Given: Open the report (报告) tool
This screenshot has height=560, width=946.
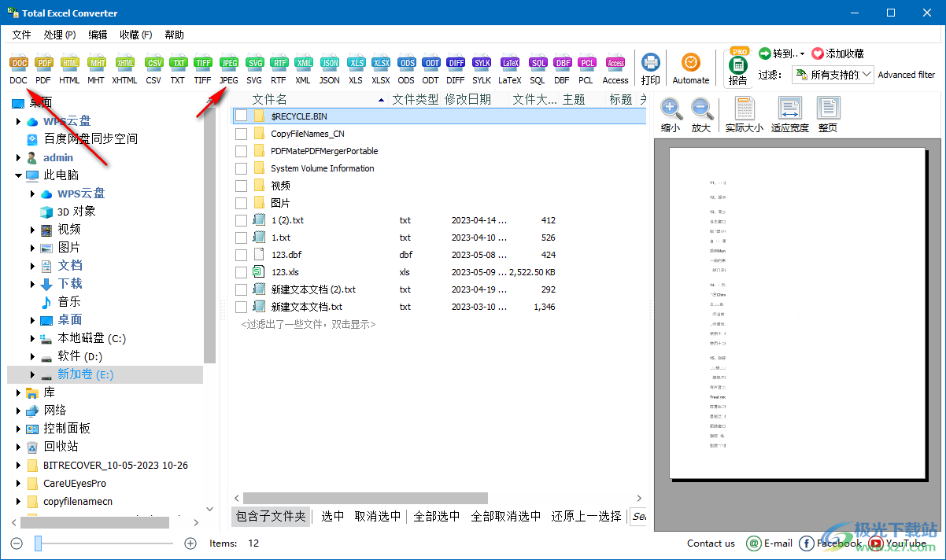Looking at the screenshot, I should click(738, 68).
